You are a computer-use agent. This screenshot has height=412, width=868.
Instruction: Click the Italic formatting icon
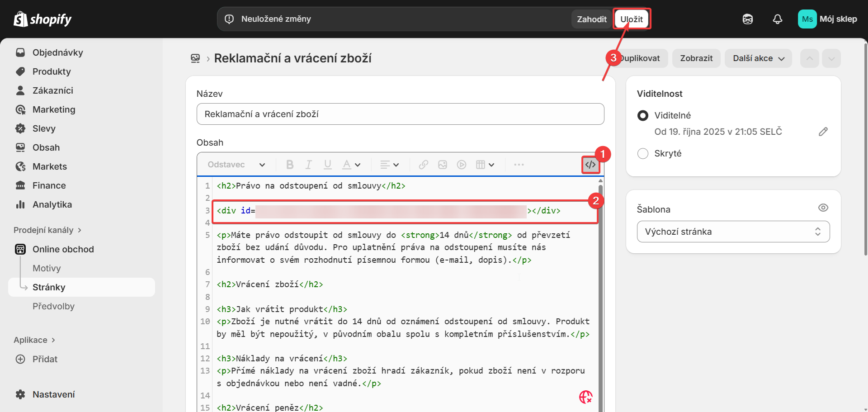pos(309,165)
